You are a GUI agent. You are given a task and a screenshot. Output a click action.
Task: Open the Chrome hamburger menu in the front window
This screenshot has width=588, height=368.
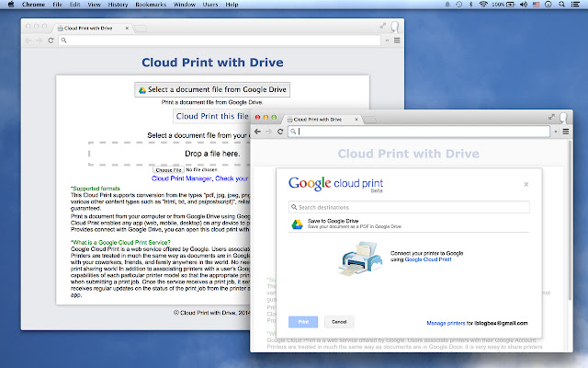[x=565, y=132]
